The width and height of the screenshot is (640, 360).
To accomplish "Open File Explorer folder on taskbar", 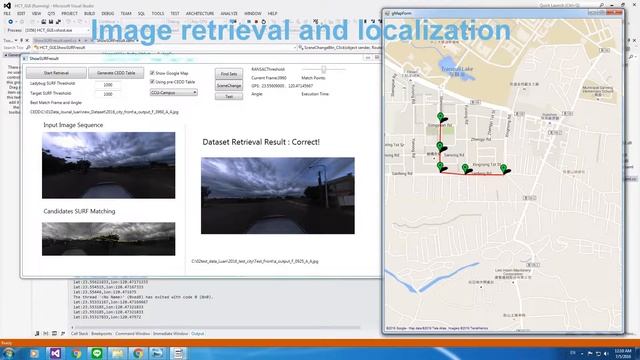I will (118, 353).
